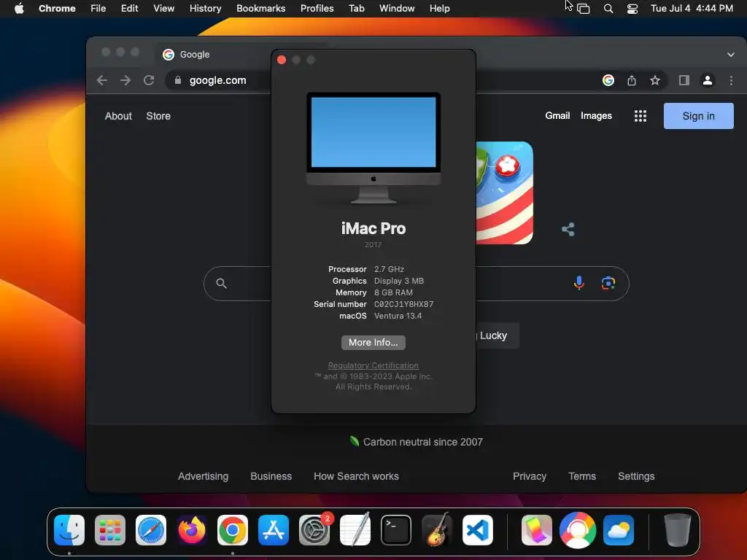The width and height of the screenshot is (747, 560).
Task: Click the More Info... button
Action: coord(373,343)
